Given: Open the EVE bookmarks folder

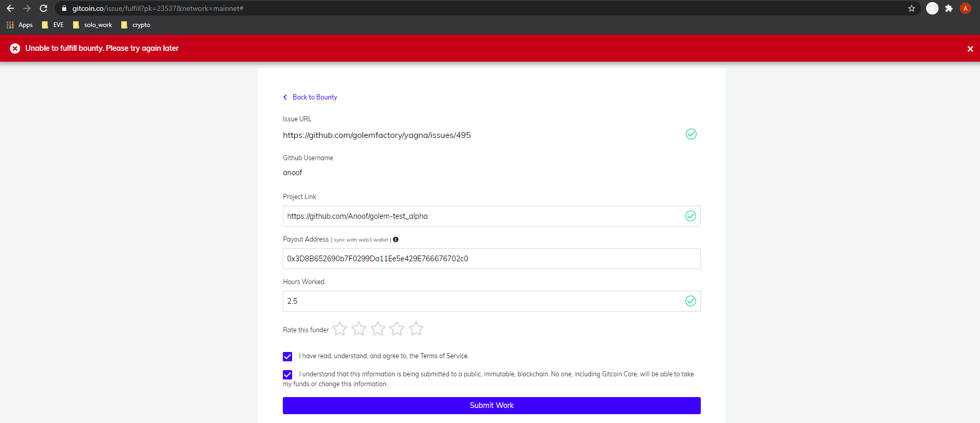Looking at the screenshot, I should 53,25.
